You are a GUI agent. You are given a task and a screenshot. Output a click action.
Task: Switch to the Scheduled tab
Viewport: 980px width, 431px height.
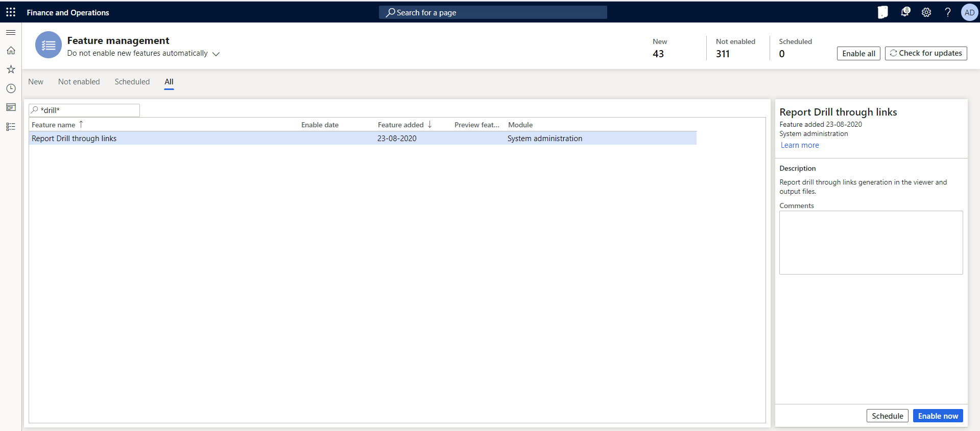point(132,82)
